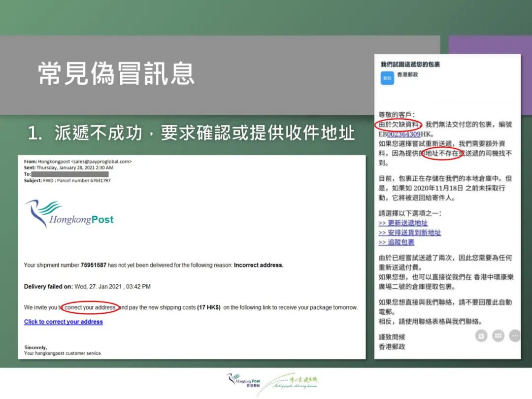
Task: Select the blue 郵政 sender avatar icon
Action: click(387, 78)
